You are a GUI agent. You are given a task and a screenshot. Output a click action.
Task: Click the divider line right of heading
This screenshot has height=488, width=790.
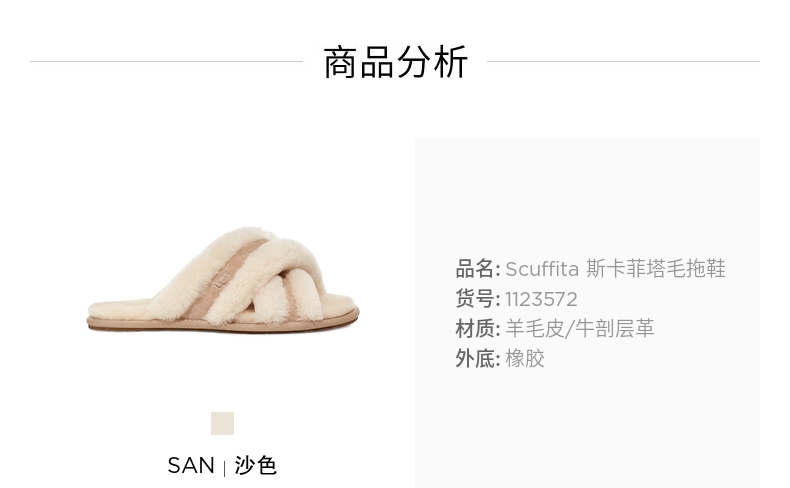623,61
